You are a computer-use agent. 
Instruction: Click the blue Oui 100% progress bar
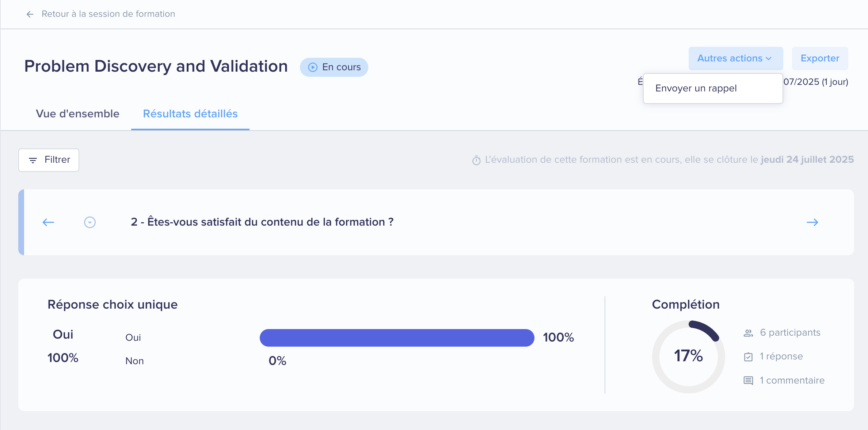[x=397, y=337]
